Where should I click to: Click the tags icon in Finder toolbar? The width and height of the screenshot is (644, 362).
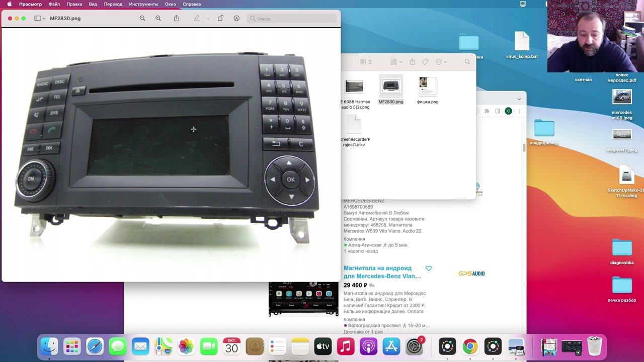point(425,62)
